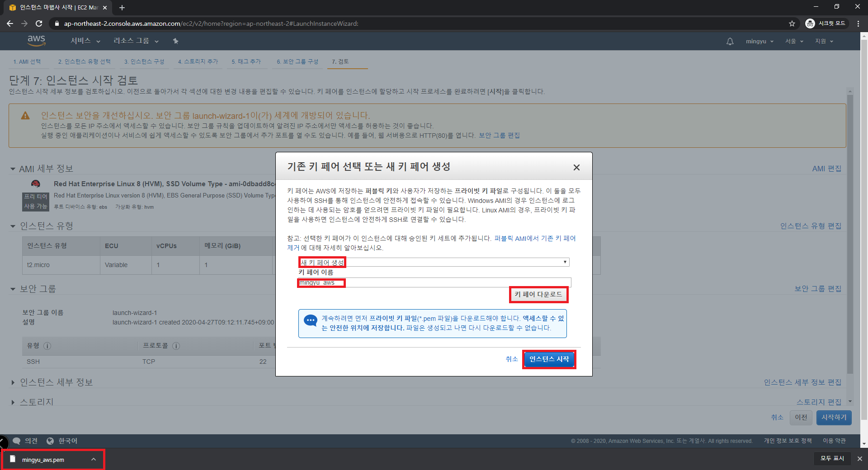The width and height of the screenshot is (868, 470).
Task: Click the 키 페어 이름 input field
Action: [x=434, y=282]
